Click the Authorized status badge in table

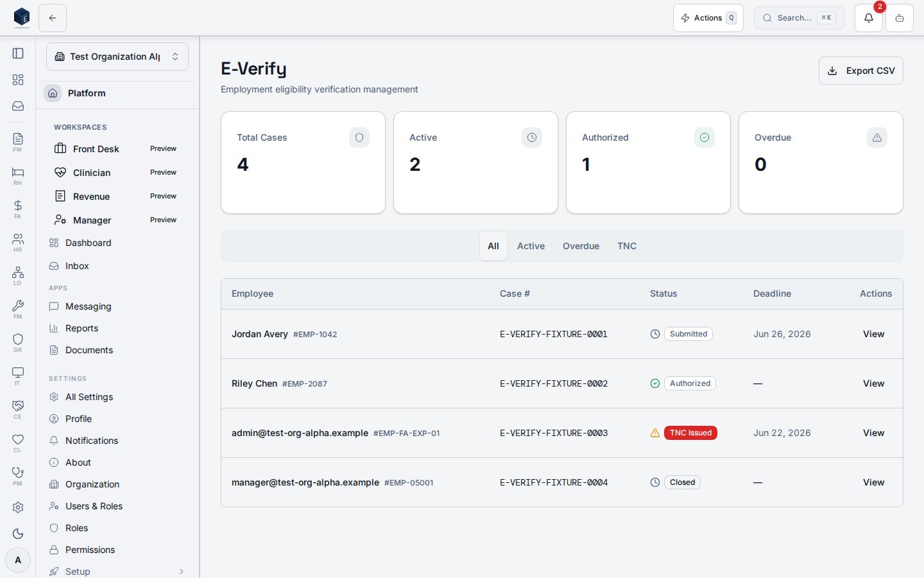coord(690,383)
